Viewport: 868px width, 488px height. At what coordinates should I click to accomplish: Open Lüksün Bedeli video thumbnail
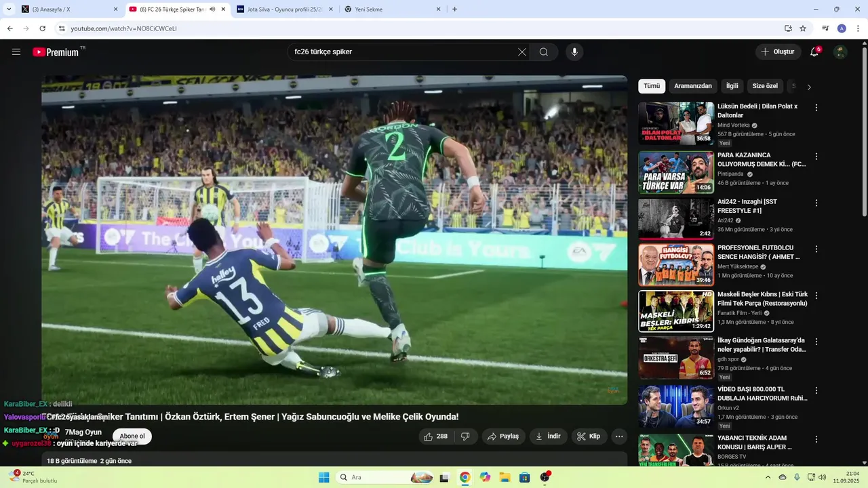(x=676, y=123)
